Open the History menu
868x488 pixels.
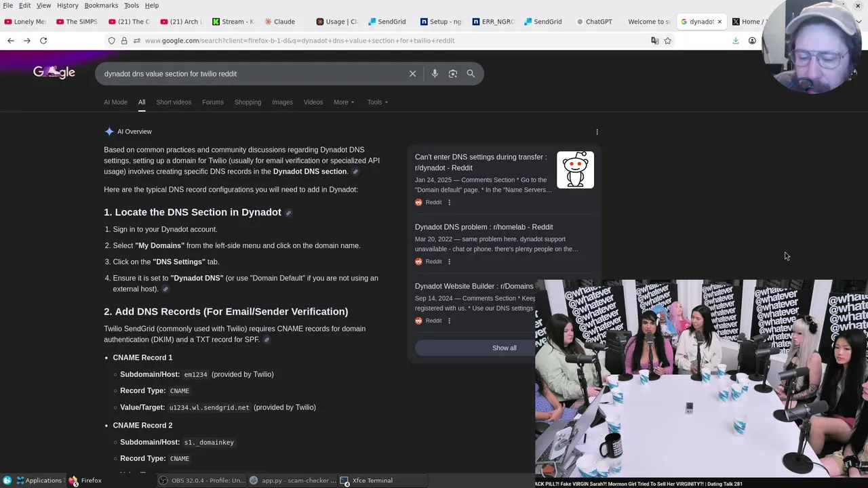[x=67, y=5]
